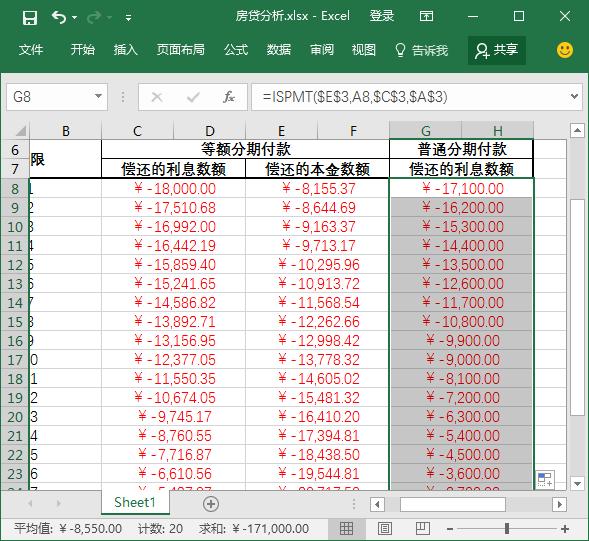
Task: Switch to the 审阅 ribbon tab
Action: click(x=322, y=50)
